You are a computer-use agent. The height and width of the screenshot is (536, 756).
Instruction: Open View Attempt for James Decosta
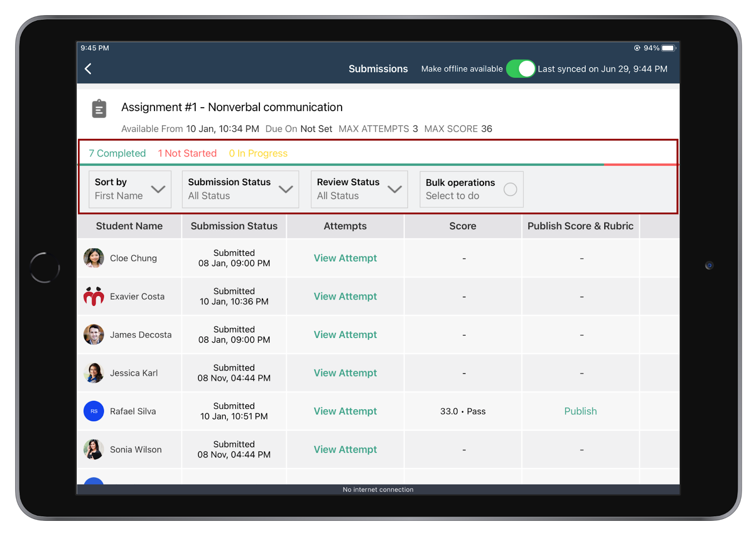345,335
